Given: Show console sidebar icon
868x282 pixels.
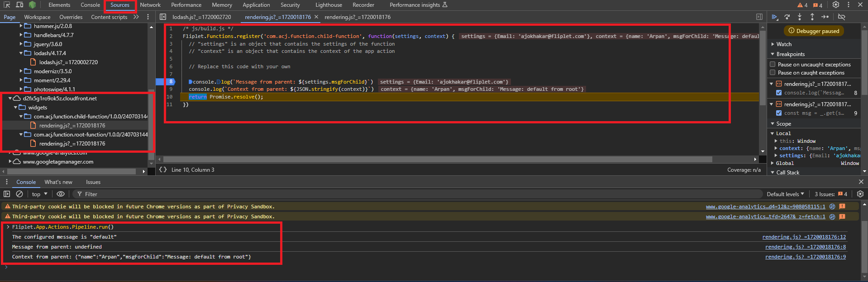Looking at the screenshot, I should click(x=7, y=194).
